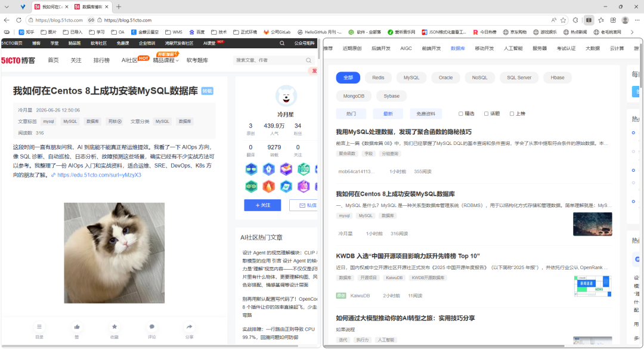Open the 公司GitLab bookmark
Image resolution: width=644 pixels, height=349 pixels.
coord(277,32)
